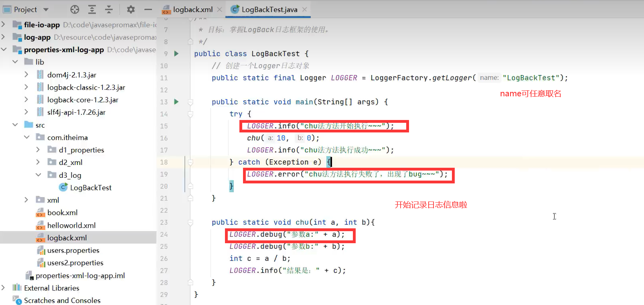Screen dimensions: 644x305
Task: Open the Project view dropdown
Action: tap(46, 9)
